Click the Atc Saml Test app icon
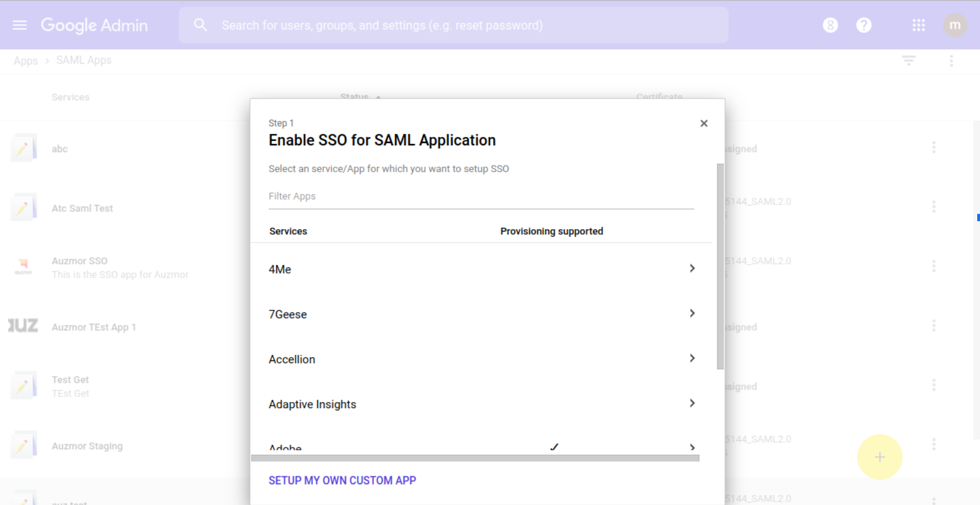The image size is (980, 505). click(23, 208)
